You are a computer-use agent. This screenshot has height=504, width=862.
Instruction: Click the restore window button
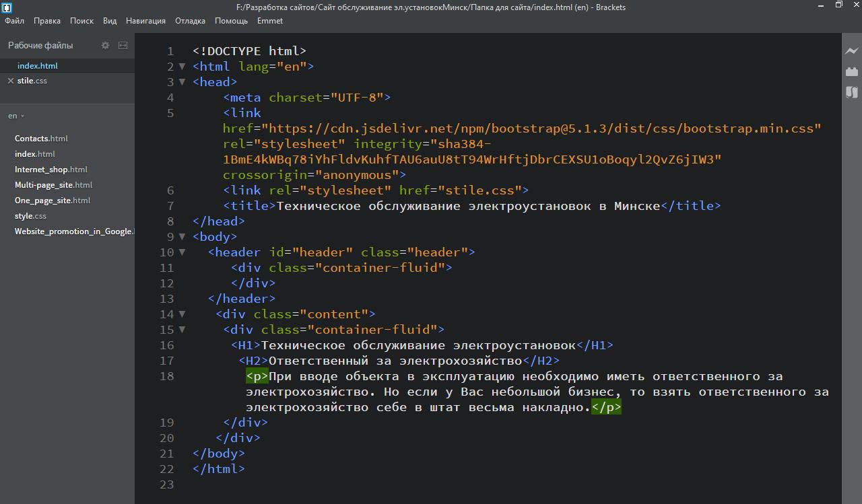[x=838, y=5]
